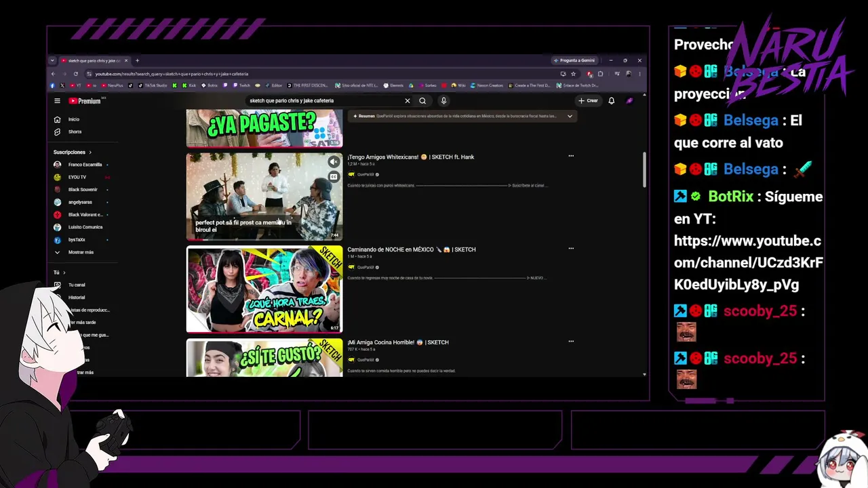
Task: Open the X bookmark icon
Action: click(62, 85)
